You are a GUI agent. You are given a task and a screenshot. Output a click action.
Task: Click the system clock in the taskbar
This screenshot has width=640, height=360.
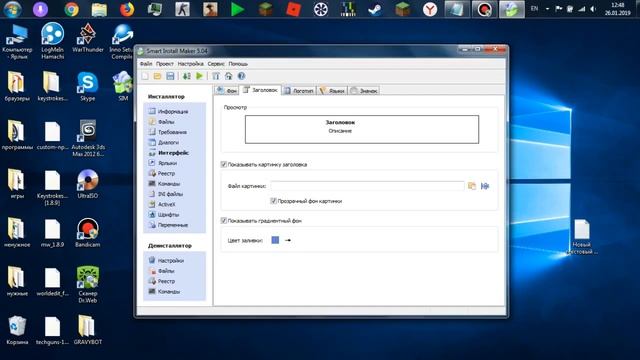617,9
